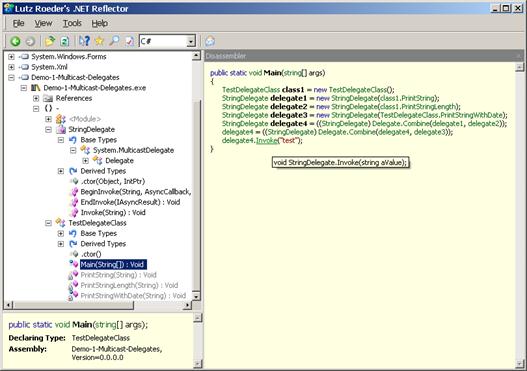The width and height of the screenshot is (527, 371).
Task: Click the <Module> type icon
Action: pos(60,119)
